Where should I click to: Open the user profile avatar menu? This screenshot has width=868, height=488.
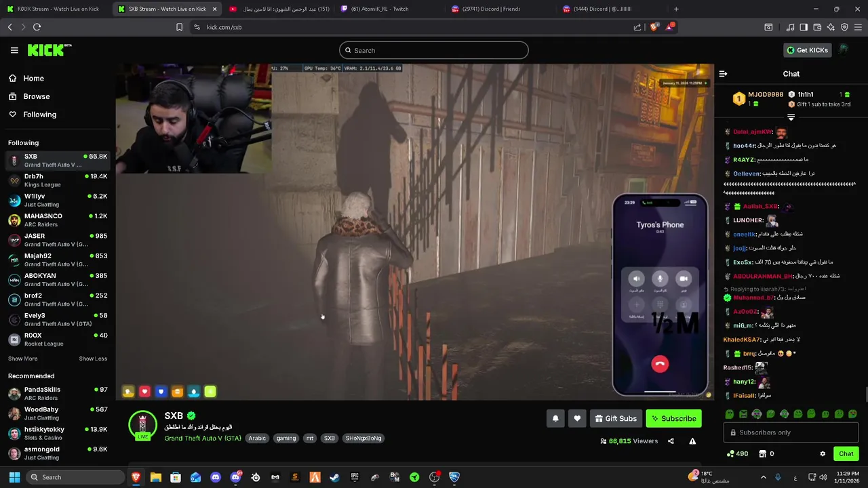pos(844,49)
